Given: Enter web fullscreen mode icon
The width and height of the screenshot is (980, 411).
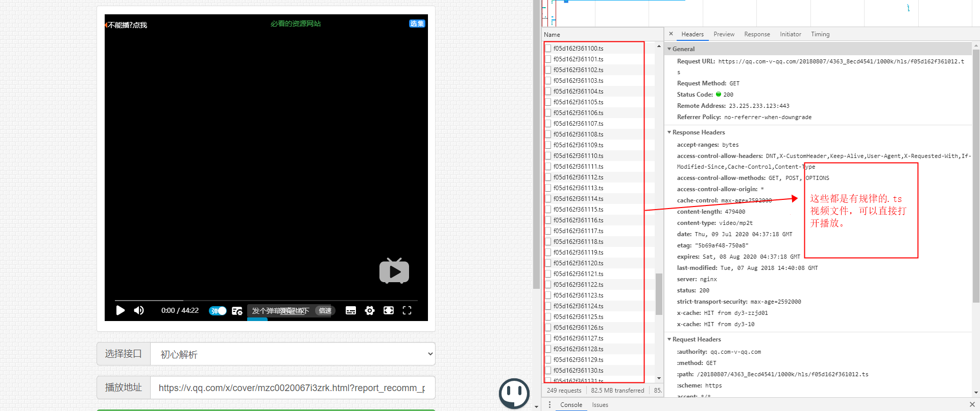Looking at the screenshot, I should tap(389, 310).
